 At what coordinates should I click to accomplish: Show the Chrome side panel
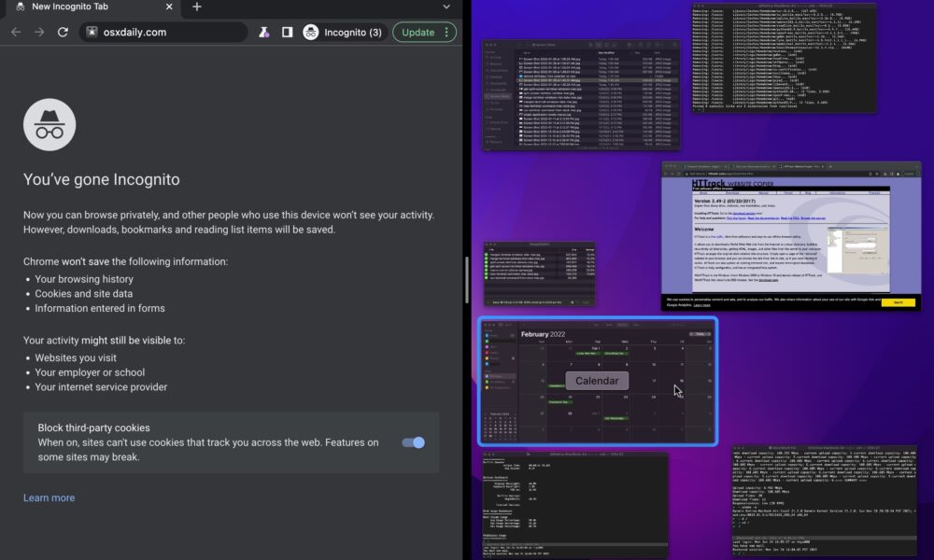pyautogui.click(x=287, y=32)
